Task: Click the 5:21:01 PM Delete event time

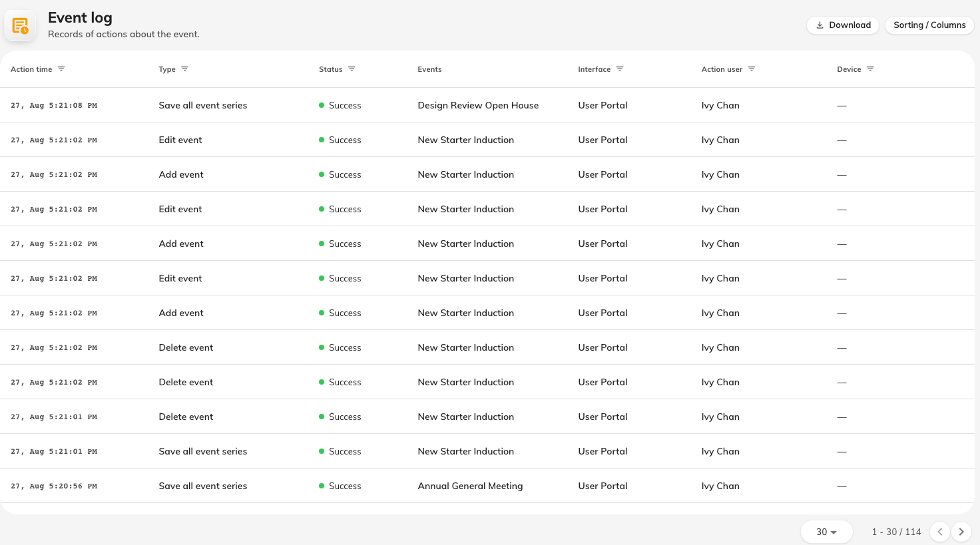Action: tap(54, 417)
